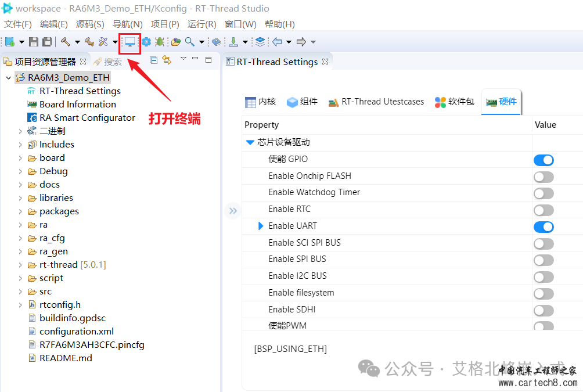Click the magnifier search icon in the toolbar
The image size is (583, 392).
coord(190,42)
